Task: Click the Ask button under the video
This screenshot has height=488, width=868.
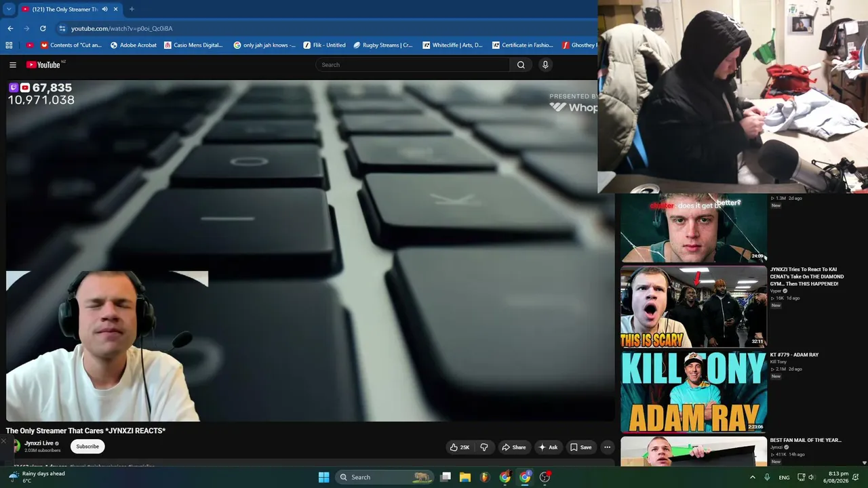Action: pos(548,447)
